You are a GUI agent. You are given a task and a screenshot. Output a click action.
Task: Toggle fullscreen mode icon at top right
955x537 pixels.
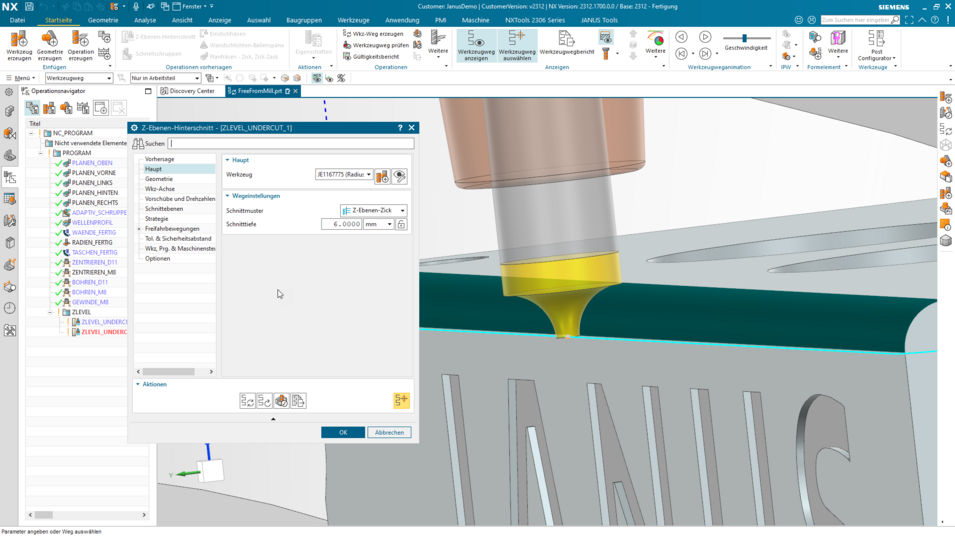(909, 20)
